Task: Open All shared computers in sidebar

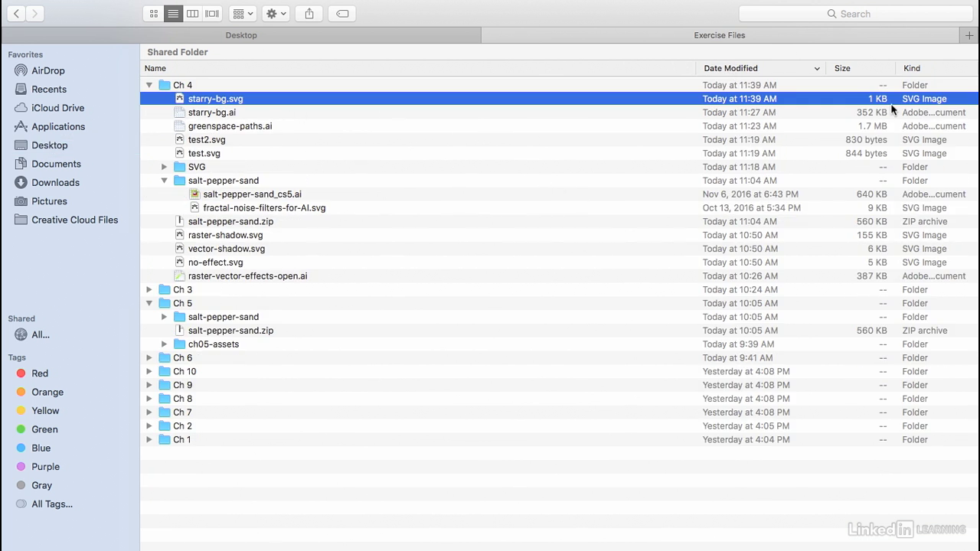Action: 40,334
